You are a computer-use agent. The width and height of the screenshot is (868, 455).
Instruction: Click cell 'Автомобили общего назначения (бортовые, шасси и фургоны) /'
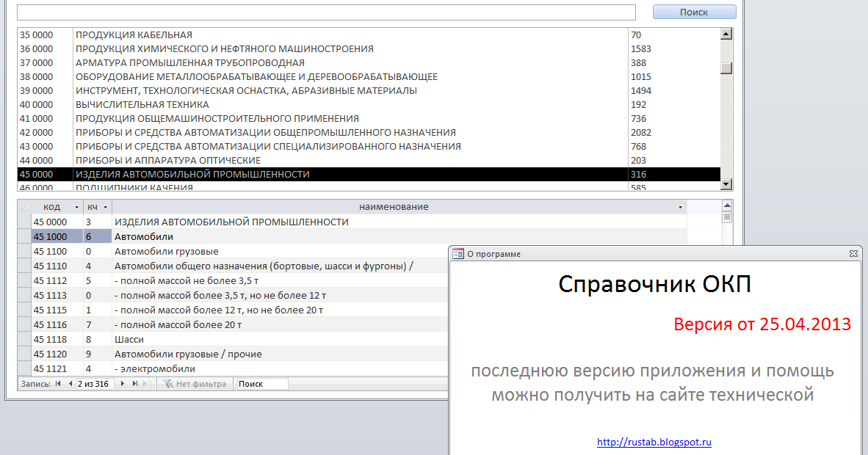pyautogui.click(x=280, y=266)
